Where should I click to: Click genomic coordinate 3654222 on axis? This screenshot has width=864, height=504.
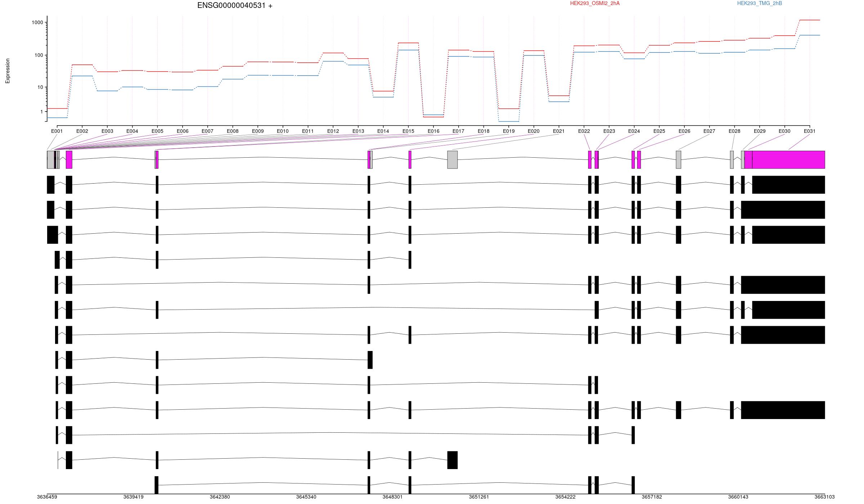pos(566,497)
